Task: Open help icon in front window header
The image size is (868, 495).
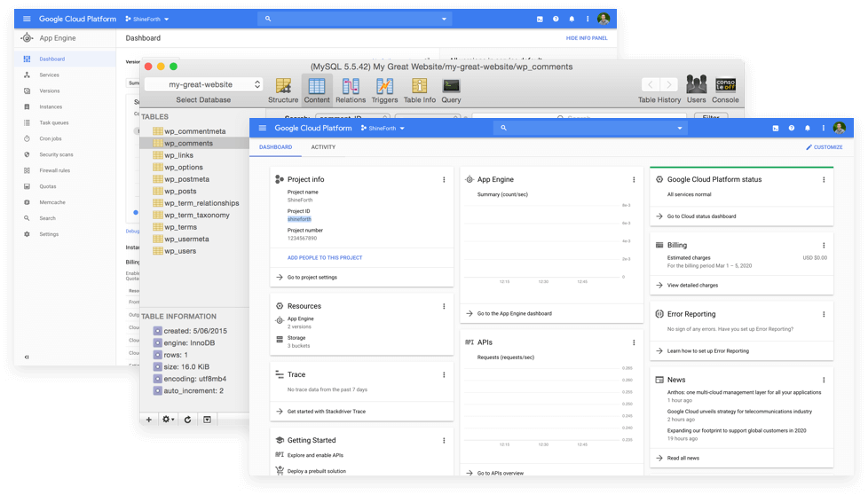Action: point(792,128)
